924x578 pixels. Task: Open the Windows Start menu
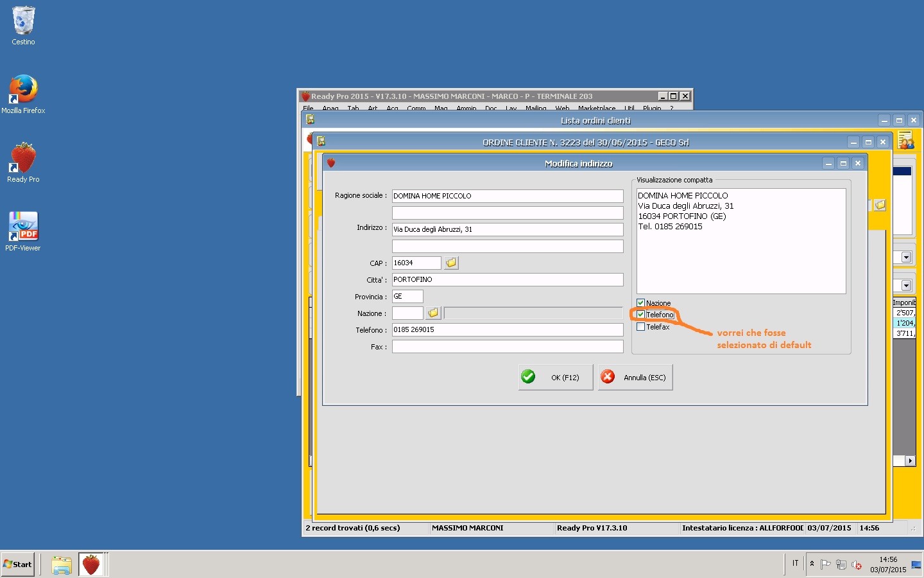click(17, 565)
